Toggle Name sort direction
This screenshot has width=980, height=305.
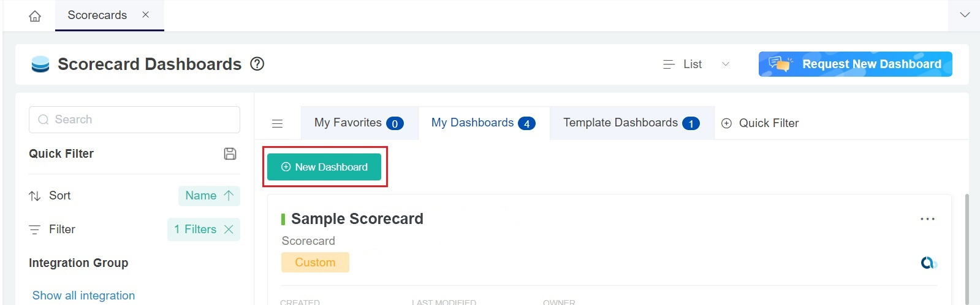coord(229,196)
